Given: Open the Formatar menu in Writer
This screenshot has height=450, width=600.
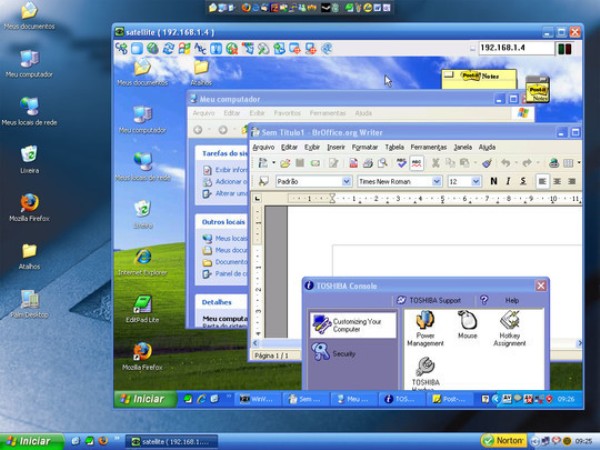Looking at the screenshot, I should click(x=365, y=147).
